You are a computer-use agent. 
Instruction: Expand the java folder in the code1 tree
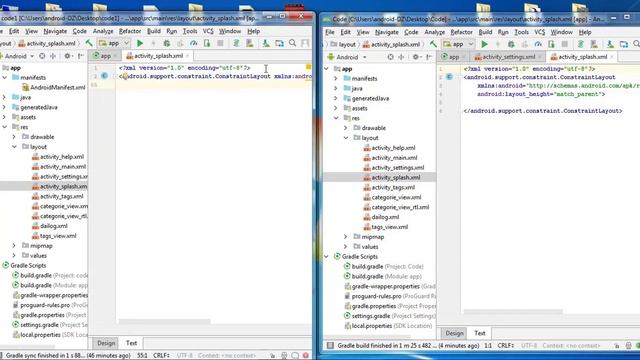click(4, 97)
